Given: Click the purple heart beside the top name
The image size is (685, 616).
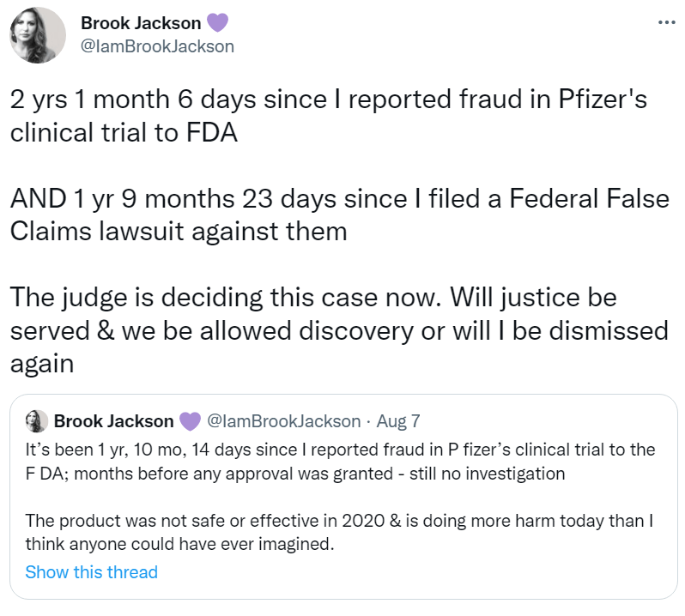Looking at the screenshot, I should (219, 23).
